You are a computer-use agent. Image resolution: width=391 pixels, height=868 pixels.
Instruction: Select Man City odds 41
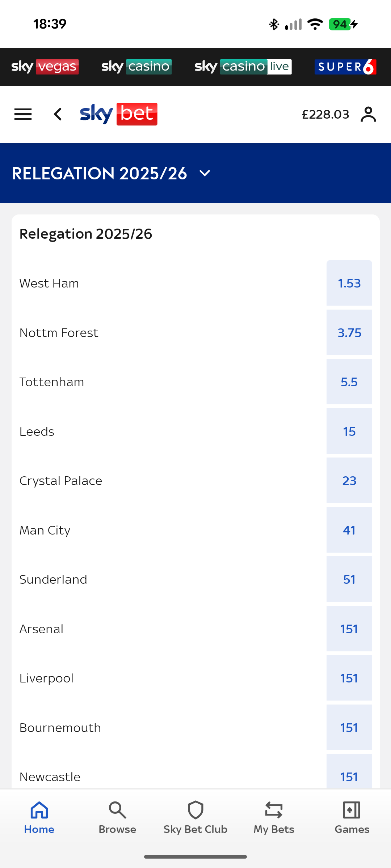tap(349, 530)
